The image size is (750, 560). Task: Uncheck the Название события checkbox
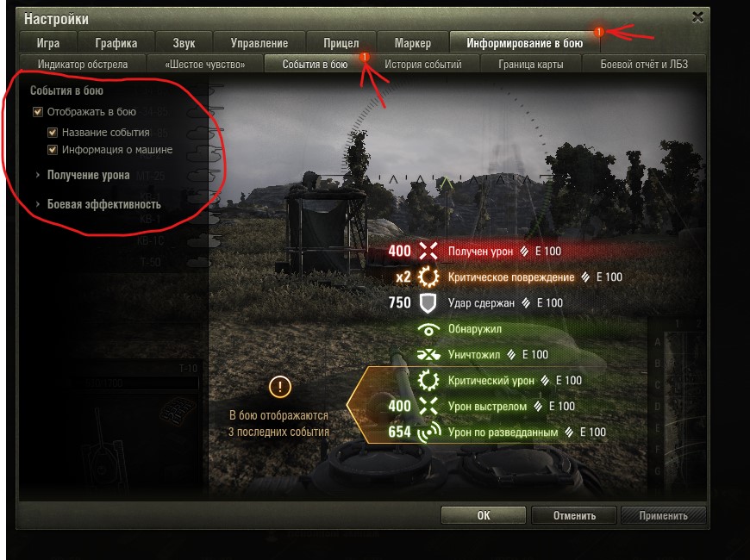click(x=53, y=133)
